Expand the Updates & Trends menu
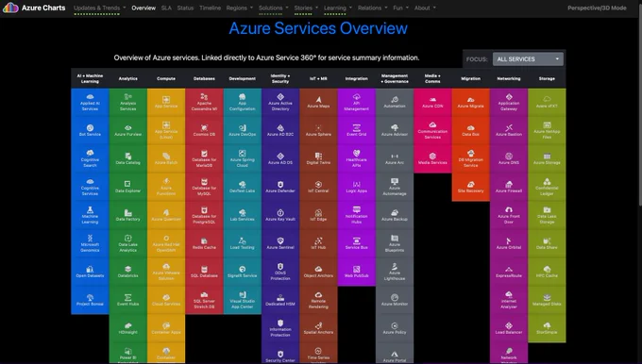The width and height of the screenshot is (642, 364). [x=99, y=8]
